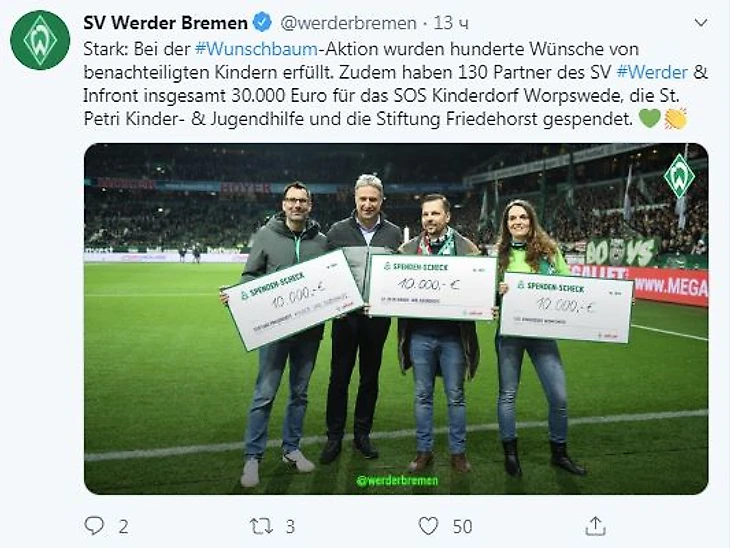The image size is (730, 548).
Task: Click the reply count 2
Action: [123, 527]
